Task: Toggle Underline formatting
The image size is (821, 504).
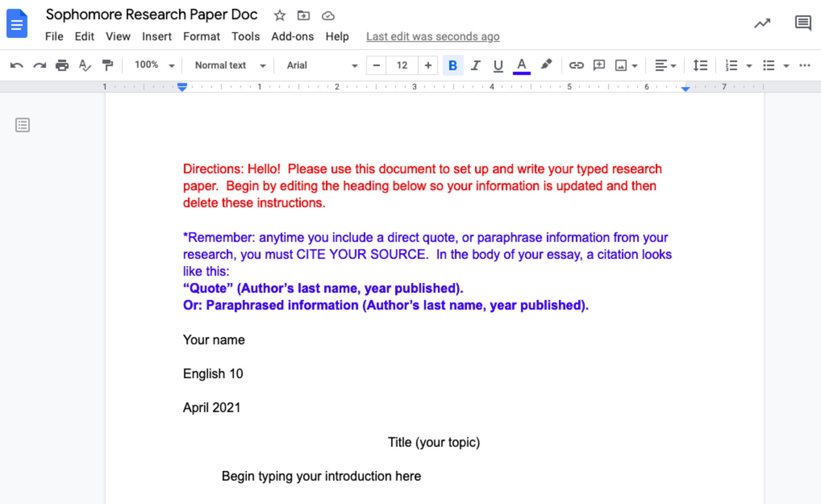Action: [x=498, y=65]
